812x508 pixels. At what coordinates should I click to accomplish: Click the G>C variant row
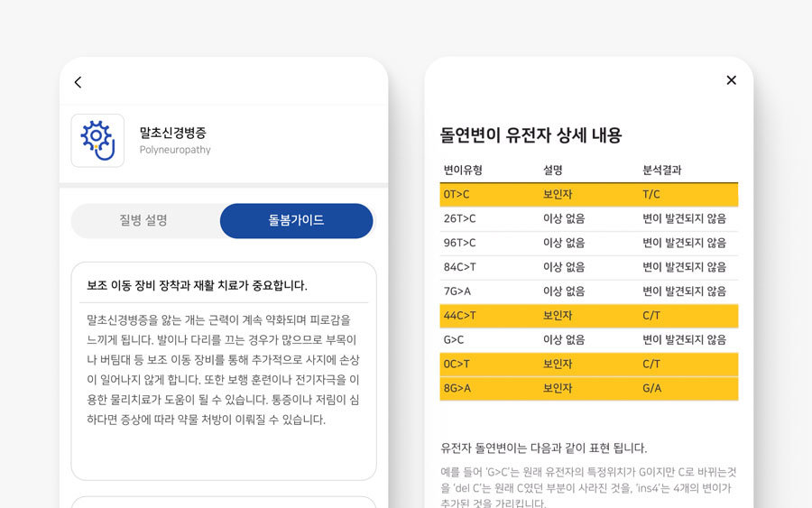click(x=588, y=340)
